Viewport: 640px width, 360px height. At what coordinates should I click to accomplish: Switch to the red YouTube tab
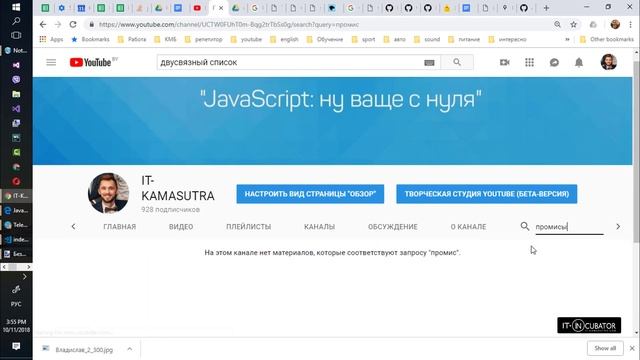[197, 8]
